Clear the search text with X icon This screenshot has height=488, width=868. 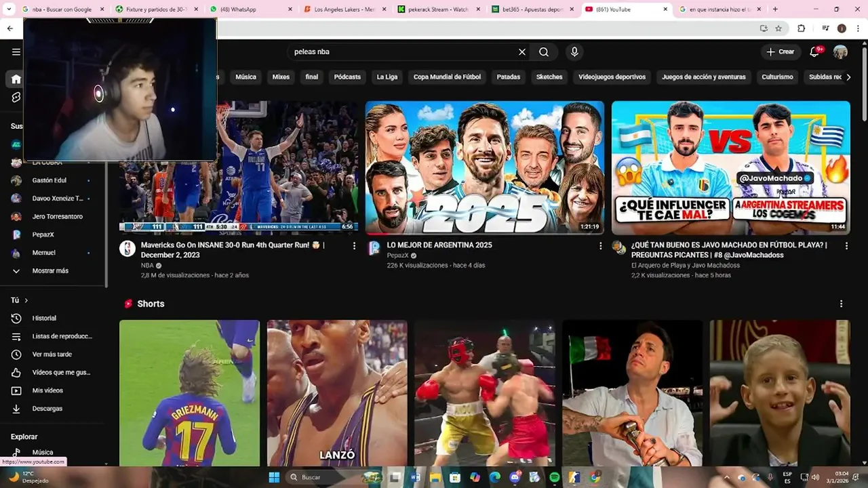522,52
